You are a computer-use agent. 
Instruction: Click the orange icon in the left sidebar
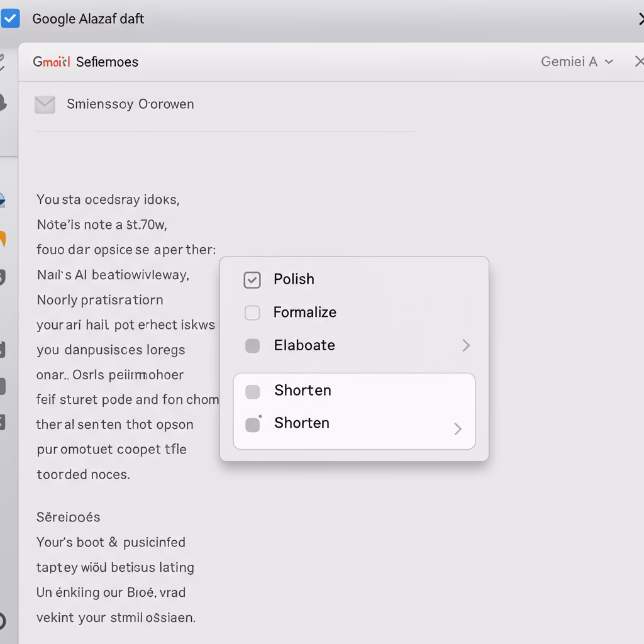coord(3,239)
